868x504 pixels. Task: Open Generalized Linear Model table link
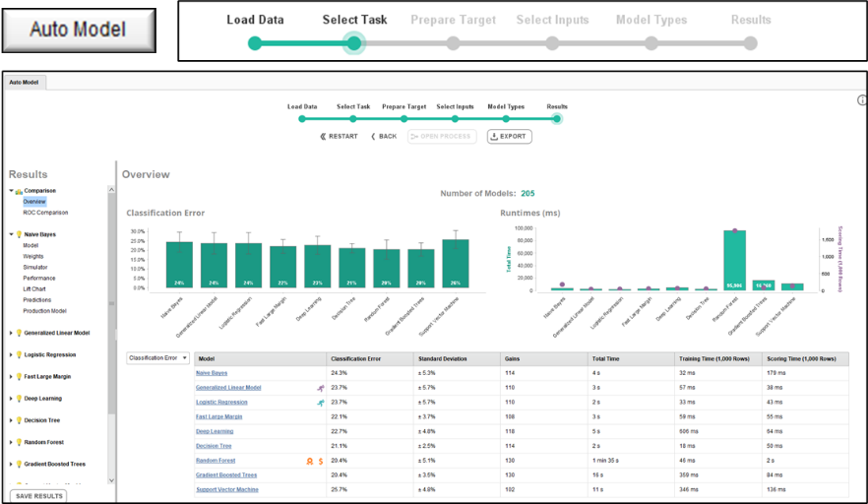228,388
